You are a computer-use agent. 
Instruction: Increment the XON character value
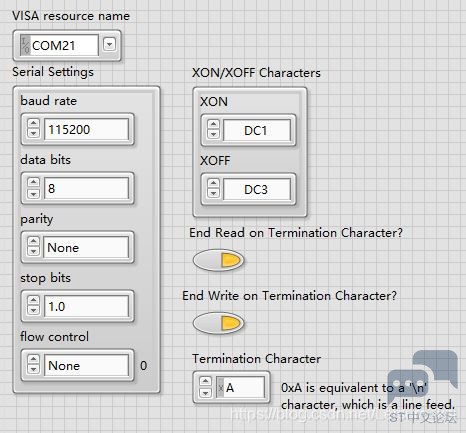(x=213, y=125)
